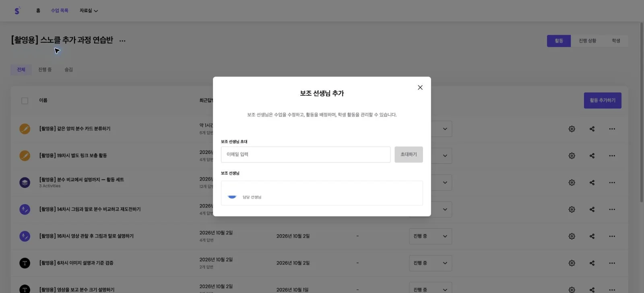Share the 분수 비교에서 설명까지 활동 세트

pos(592,183)
